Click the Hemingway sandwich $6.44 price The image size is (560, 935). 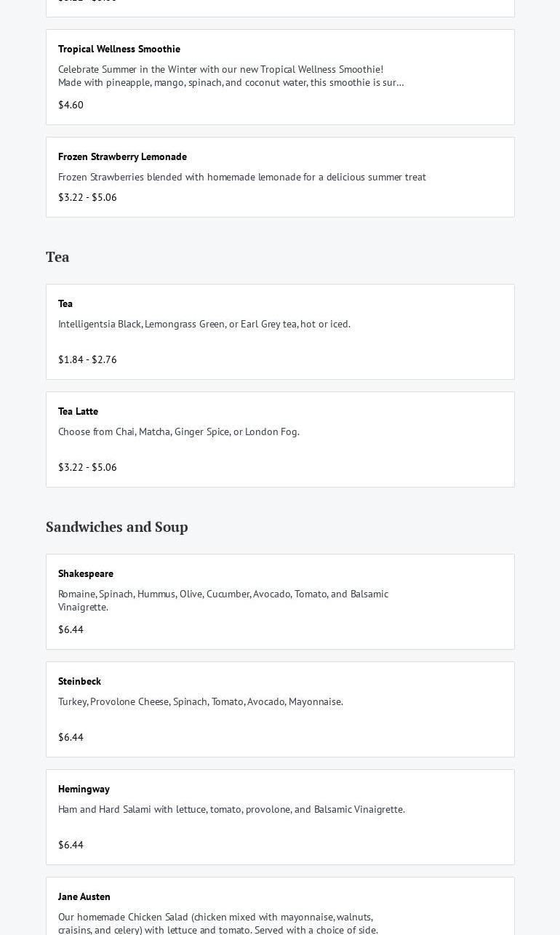71,845
